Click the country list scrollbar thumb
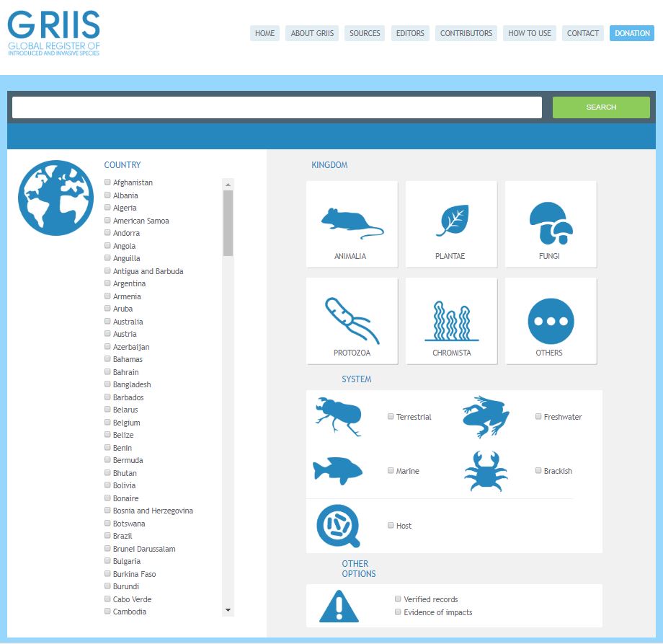 tap(228, 222)
